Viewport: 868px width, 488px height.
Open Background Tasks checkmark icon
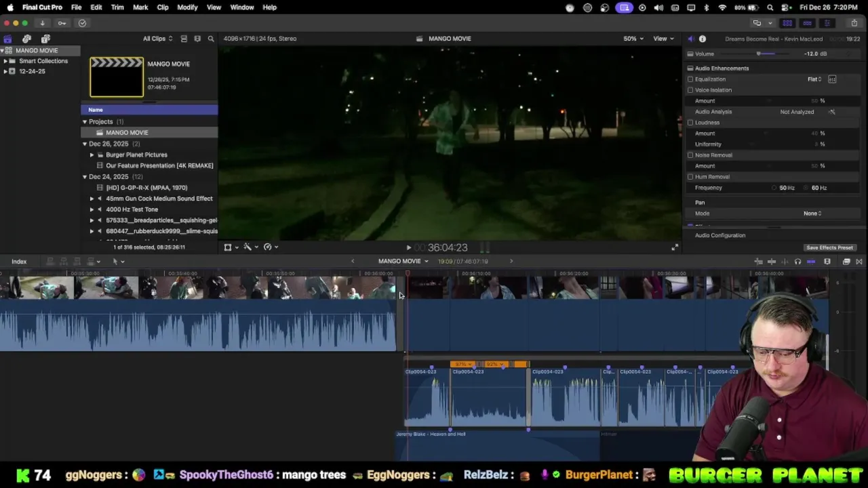pyautogui.click(x=82, y=23)
